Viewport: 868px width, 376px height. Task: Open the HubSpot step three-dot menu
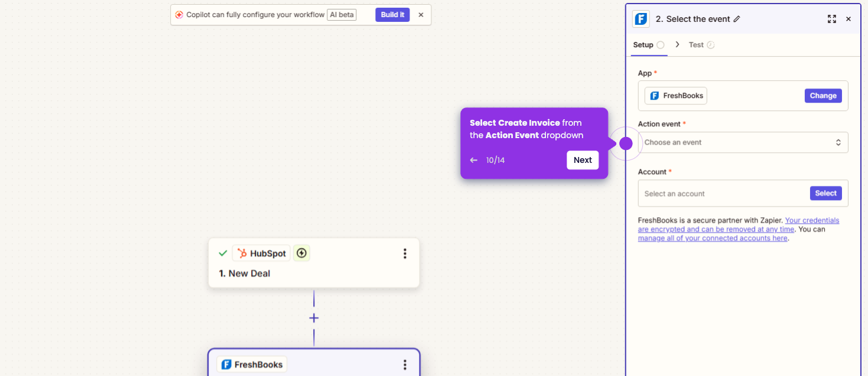(405, 253)
